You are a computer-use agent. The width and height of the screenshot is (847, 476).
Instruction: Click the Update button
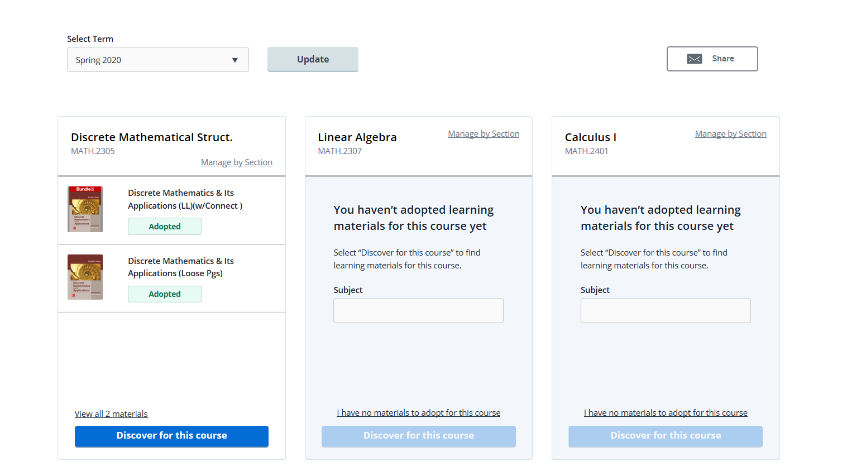[x=312, y=60]
